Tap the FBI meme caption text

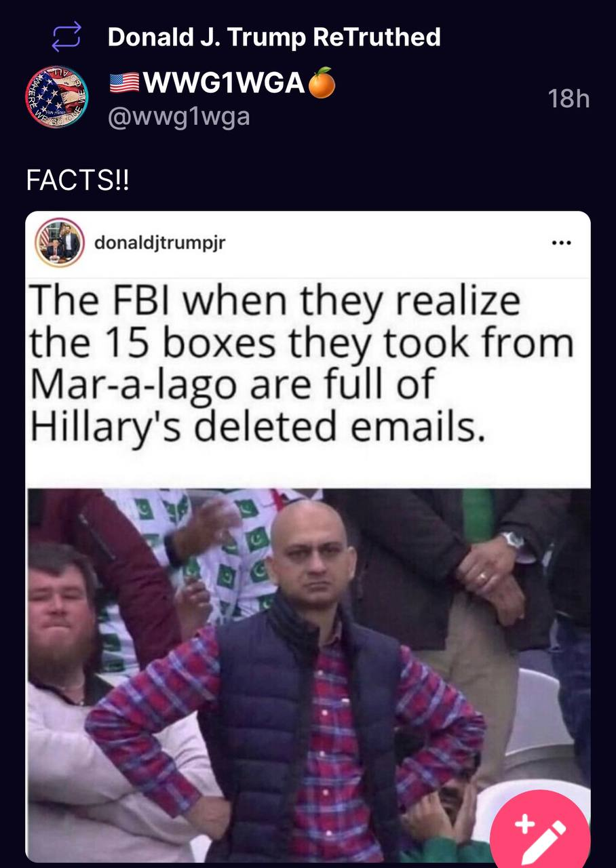(301, 363)
